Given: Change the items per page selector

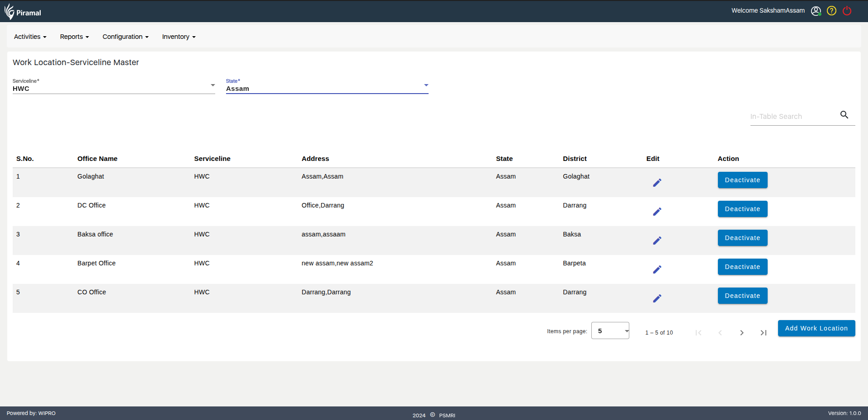Looking at the screenshot, I should [610, 331].
